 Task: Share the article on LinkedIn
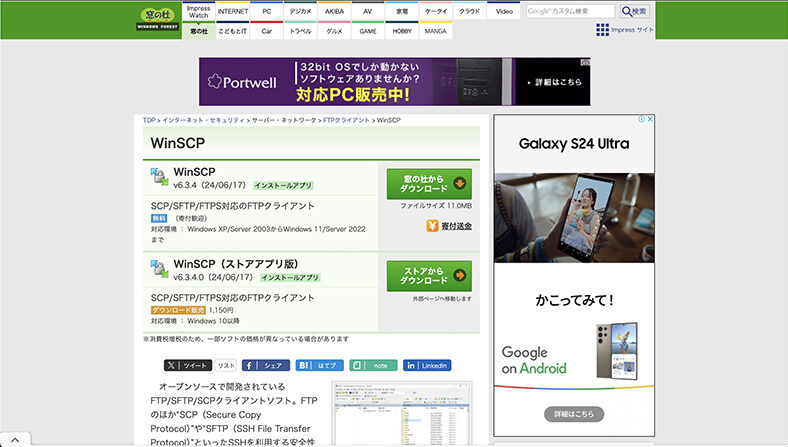pyautogui.click(x=427, y=366)
